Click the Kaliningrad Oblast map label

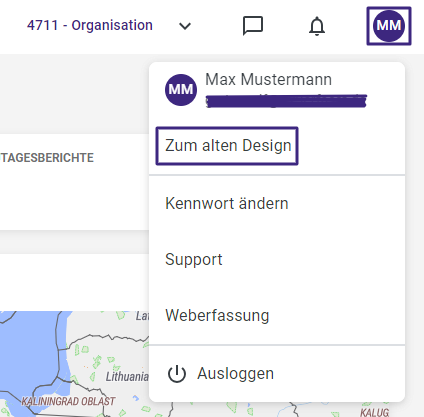pos(68,401)
